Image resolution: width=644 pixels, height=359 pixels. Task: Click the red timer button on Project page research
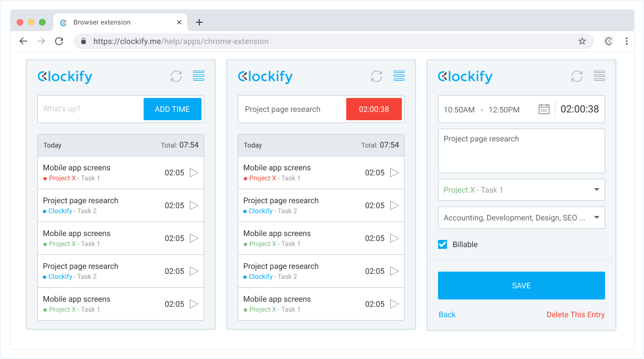(373, 109)
